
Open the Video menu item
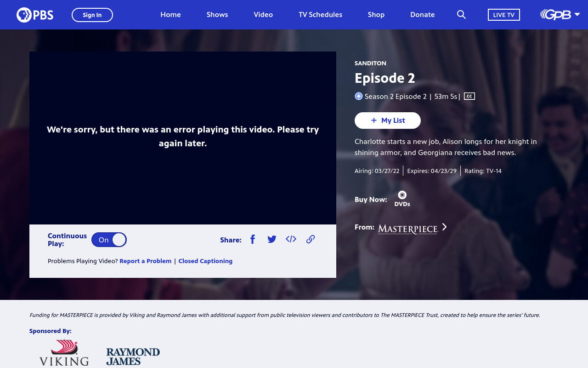point(263,15)
